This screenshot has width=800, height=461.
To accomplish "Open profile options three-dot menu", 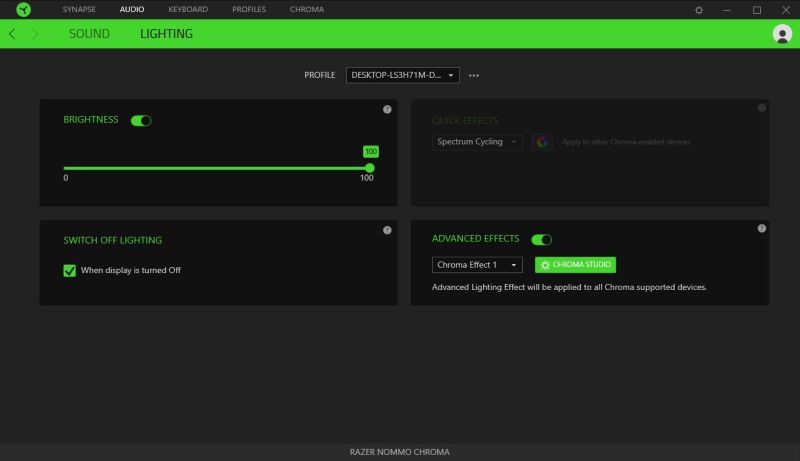I will point(474,75).
